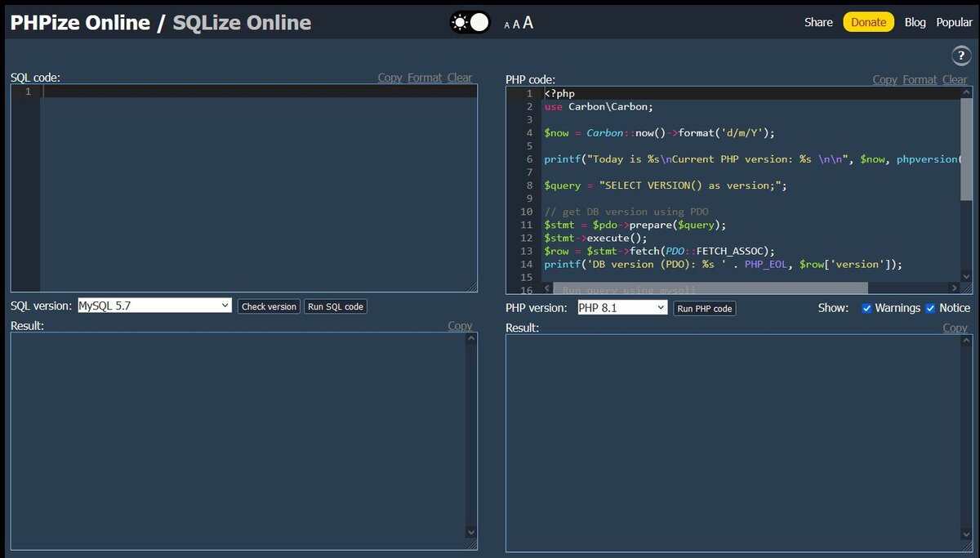
Task: Click the "$stmt = $pdo->prepare($query);" line
Action: click(635, 225)
